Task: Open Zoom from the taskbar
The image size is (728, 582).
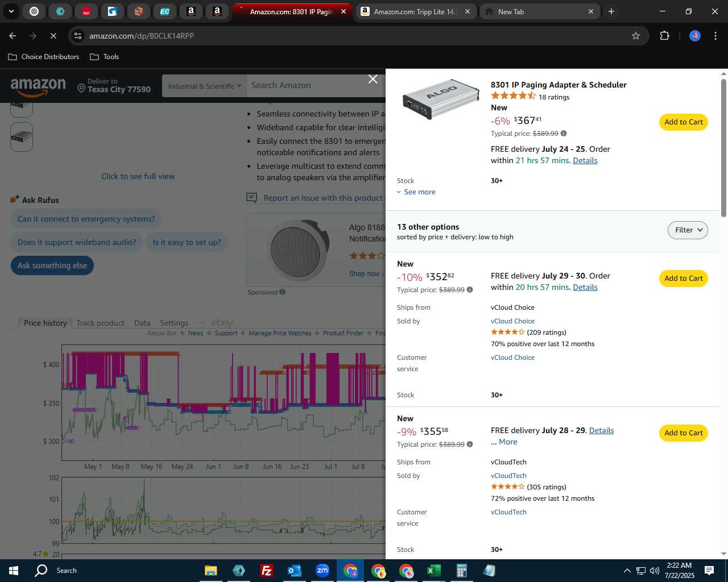Action: pyautogui.click(x=322, y=571)
